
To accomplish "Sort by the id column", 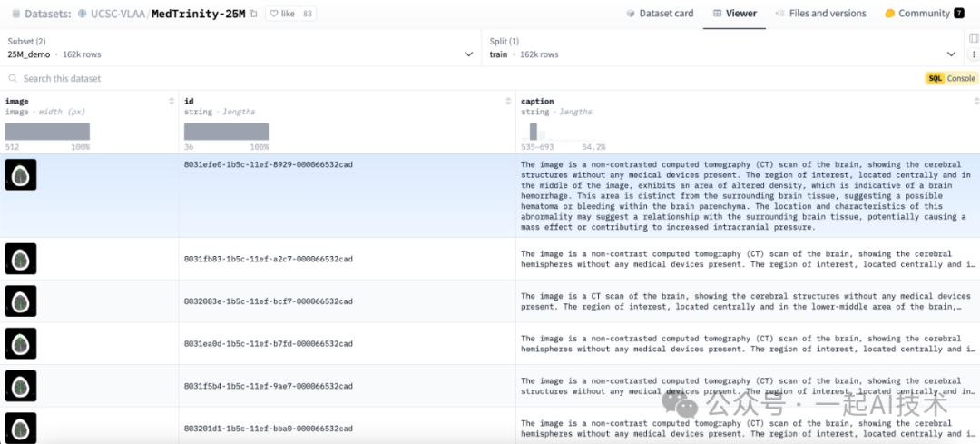I will tap(508, 101).
